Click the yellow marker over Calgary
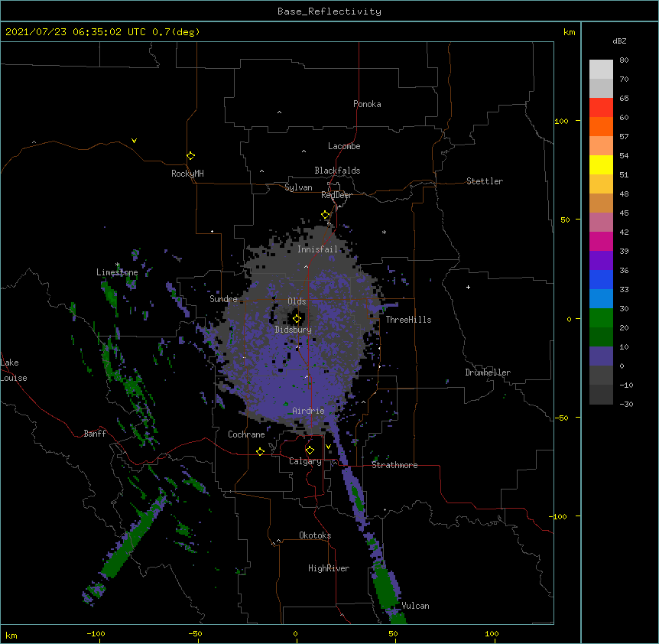The image size is (659, 644). [x=310, y=450]
